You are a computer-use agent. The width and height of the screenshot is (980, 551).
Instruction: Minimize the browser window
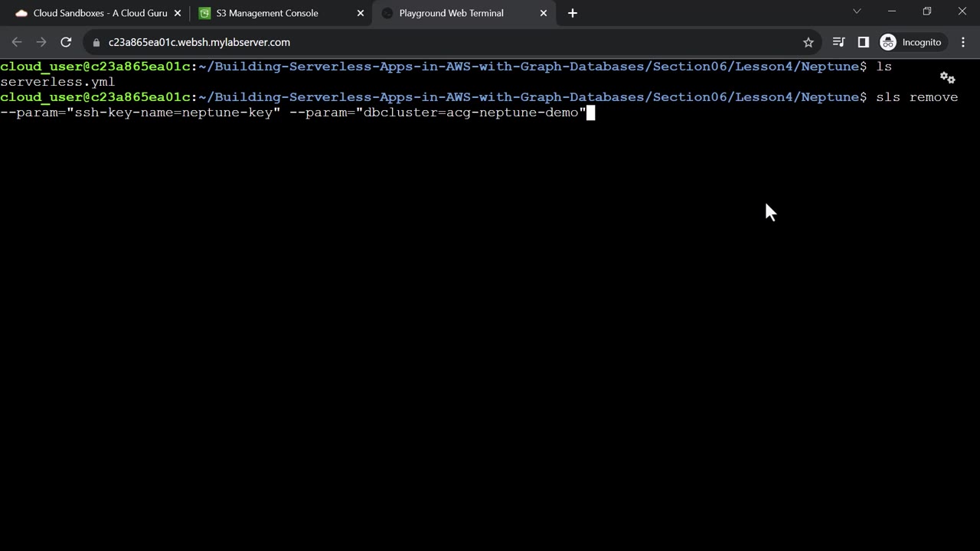point(892,11)
